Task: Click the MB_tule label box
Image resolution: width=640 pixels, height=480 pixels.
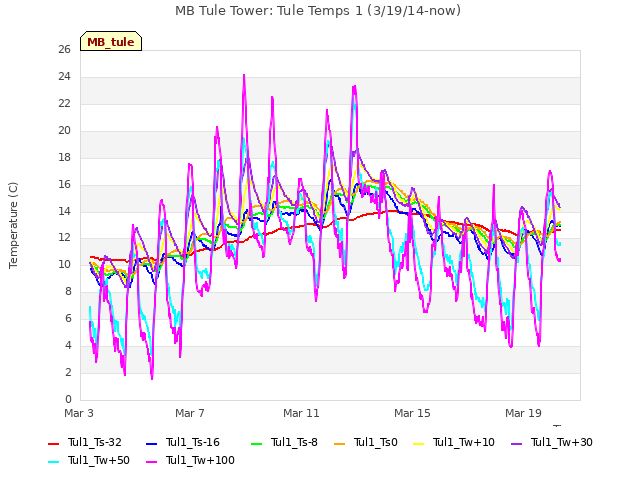Action: [111, 41]
